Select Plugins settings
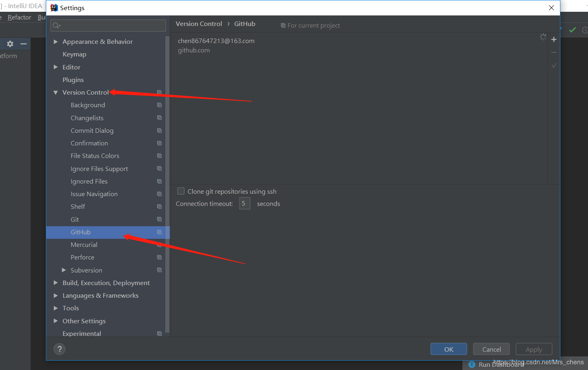 [73, 80]
